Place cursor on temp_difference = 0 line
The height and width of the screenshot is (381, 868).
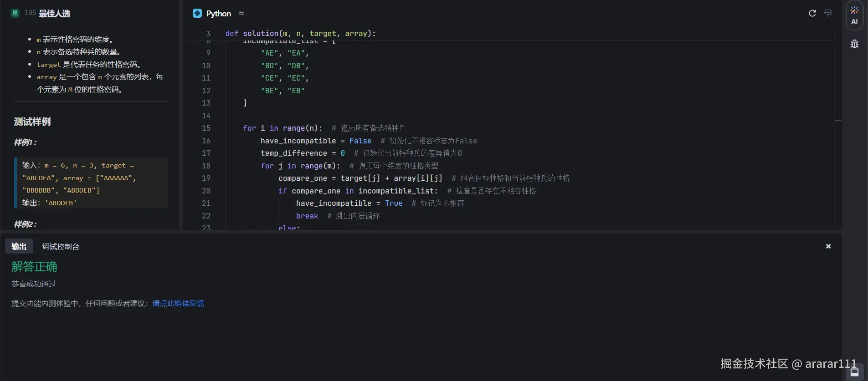click(303, 153)
